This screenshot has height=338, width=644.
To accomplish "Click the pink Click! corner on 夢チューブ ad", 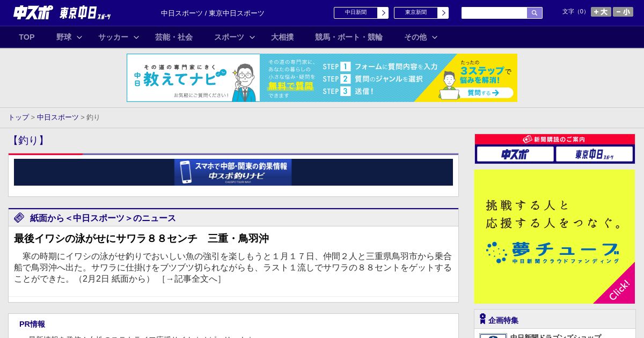I will click(618, 290).
